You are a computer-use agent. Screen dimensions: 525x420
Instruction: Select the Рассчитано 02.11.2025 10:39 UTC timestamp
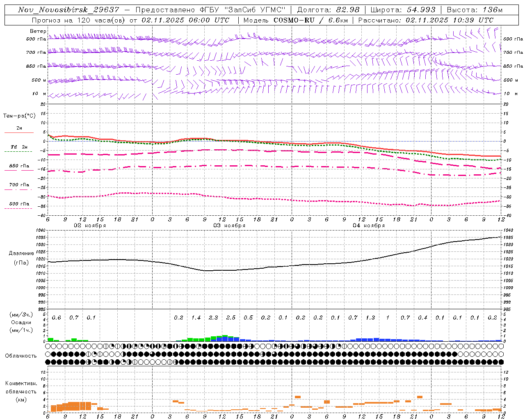(x=426, y=20)
